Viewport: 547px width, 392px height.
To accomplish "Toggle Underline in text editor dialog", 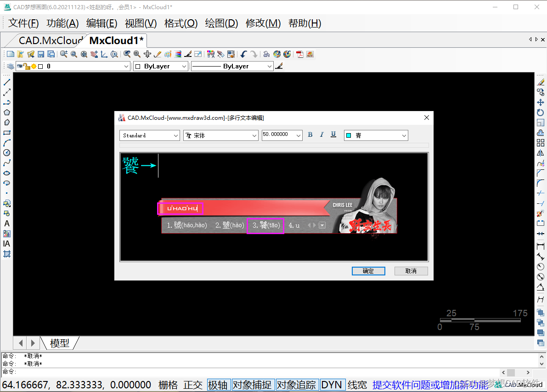I will (x=333, y=135).
